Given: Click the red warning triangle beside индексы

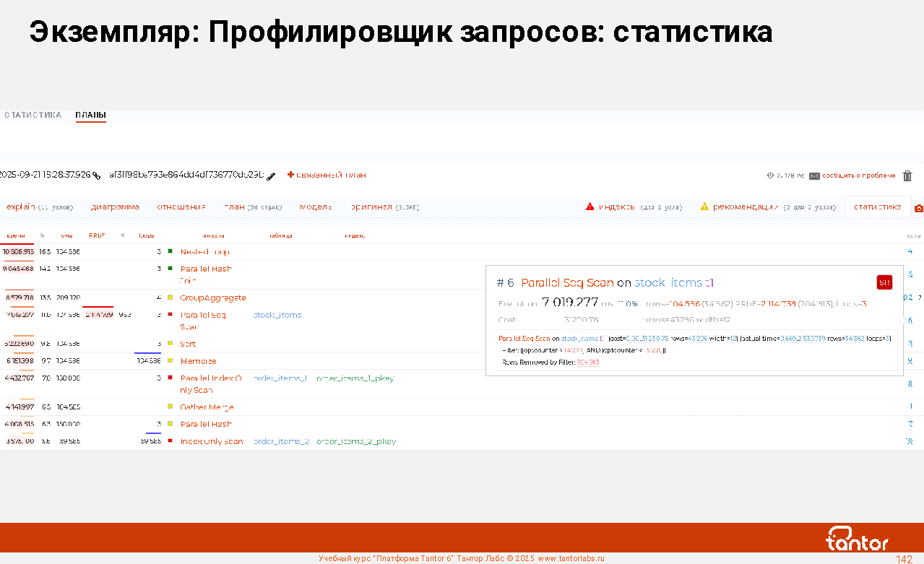Looking at the screenshot, I should point(590,207).
